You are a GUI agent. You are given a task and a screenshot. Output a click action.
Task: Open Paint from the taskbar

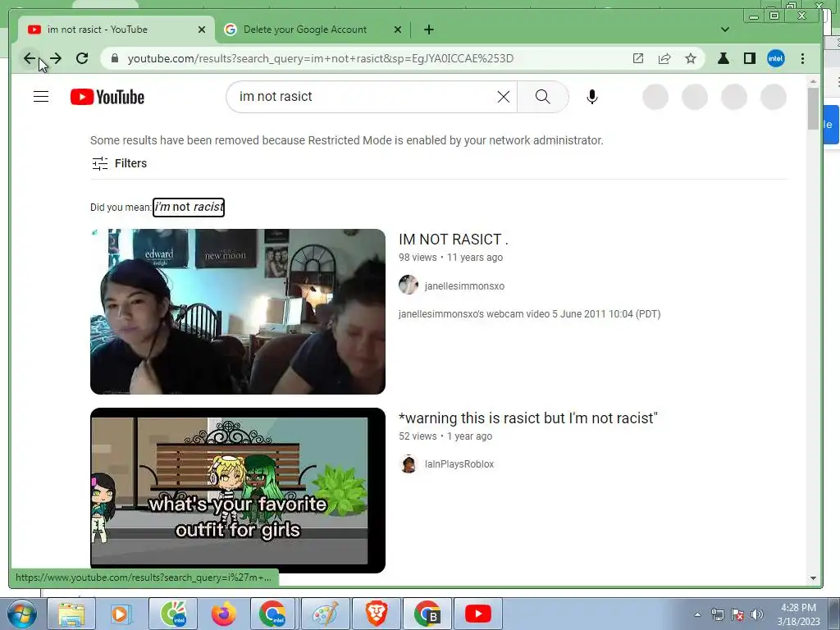click(x=325, y=614)
